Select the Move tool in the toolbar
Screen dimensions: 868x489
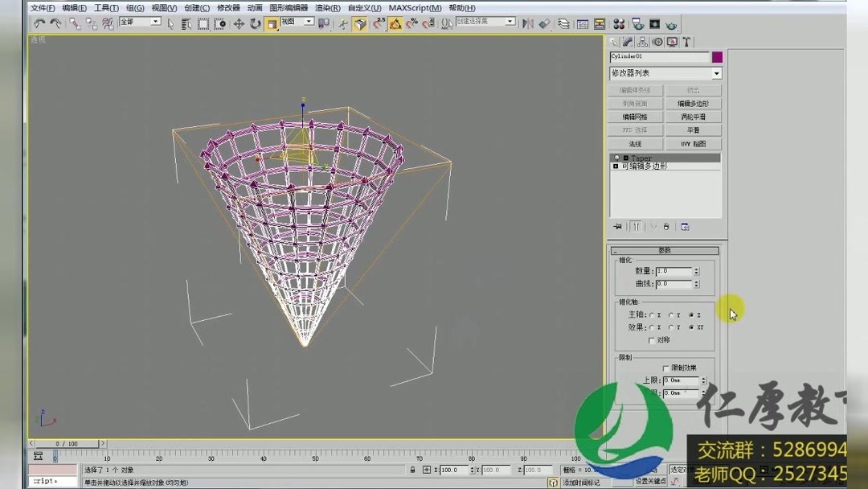(x=239, y=23)
